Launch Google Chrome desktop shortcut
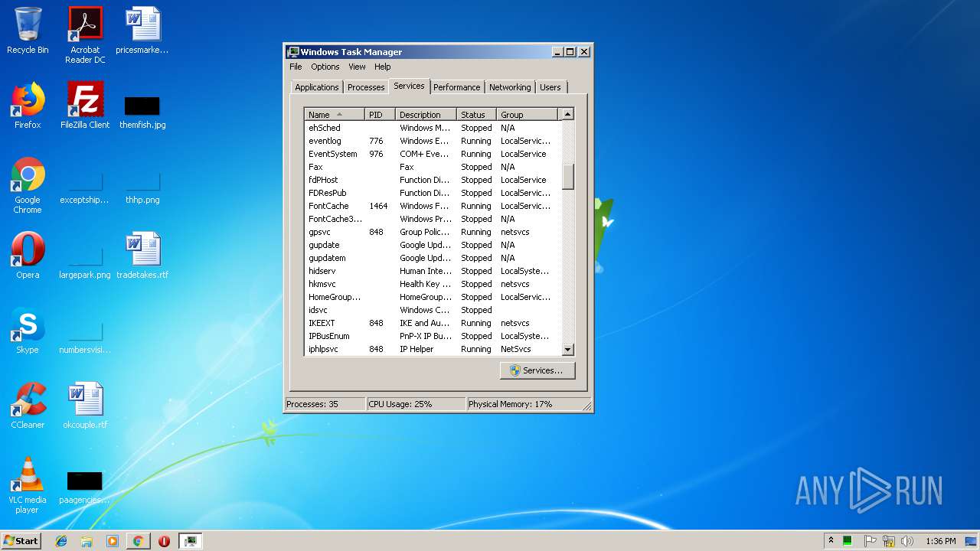980x551 pixels. coord(28,185)
